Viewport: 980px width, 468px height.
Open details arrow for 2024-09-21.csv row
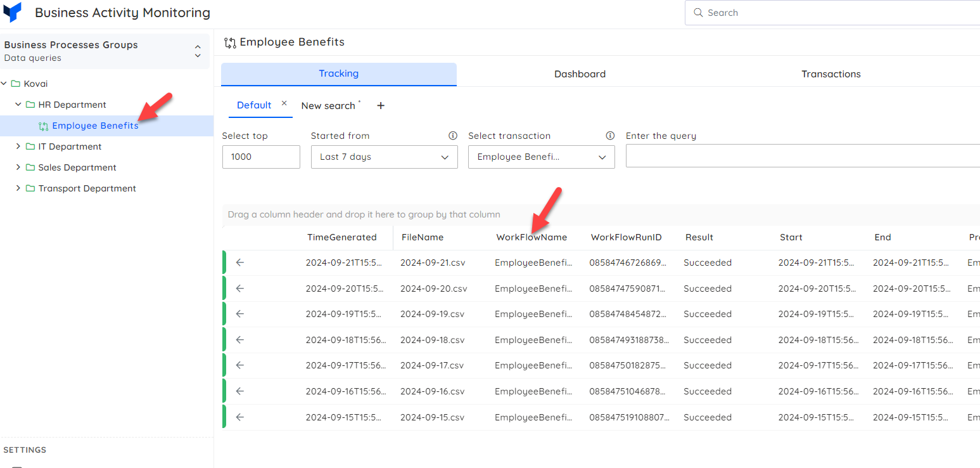240,263
